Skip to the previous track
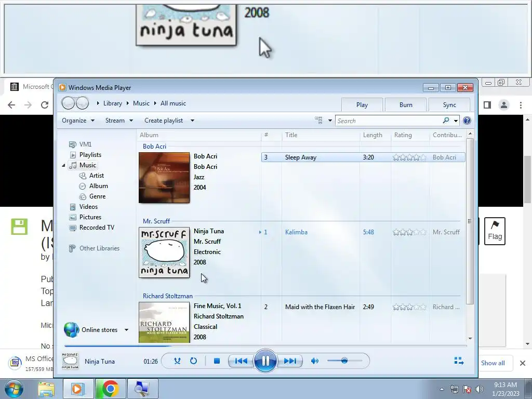Viewport: 532px width, 399px height. click(x=241, y=361)
